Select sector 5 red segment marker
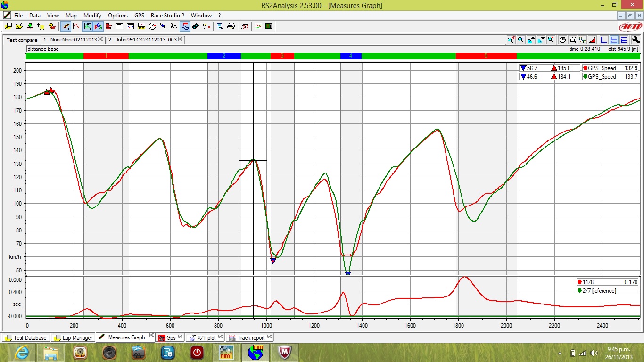This screenshot has height=362, width=644. pos(486,56)
